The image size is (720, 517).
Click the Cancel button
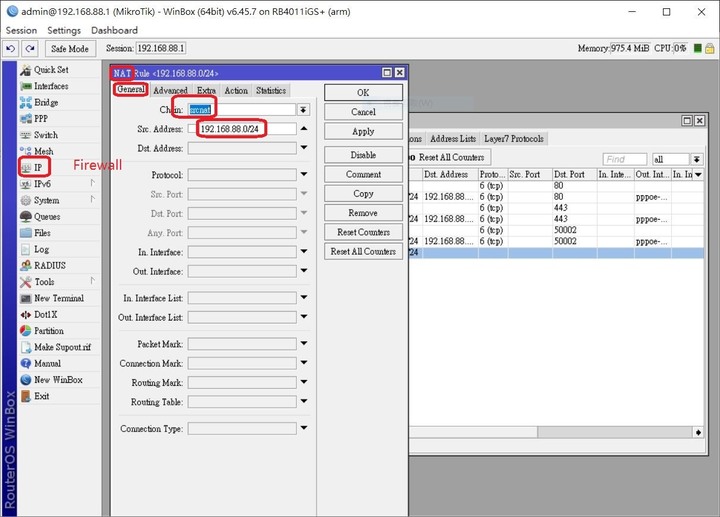pyautogui.click(x=363, y=112)
